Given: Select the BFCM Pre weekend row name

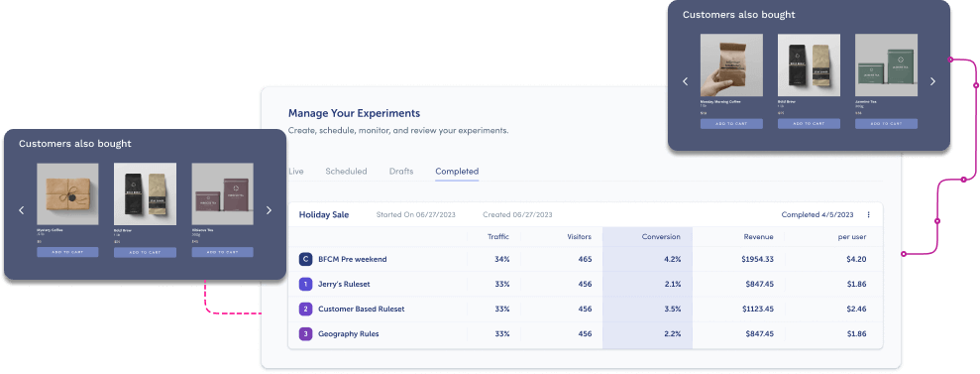Looking at the screenshot, I should pyautogui.click(x=353, y=259).
